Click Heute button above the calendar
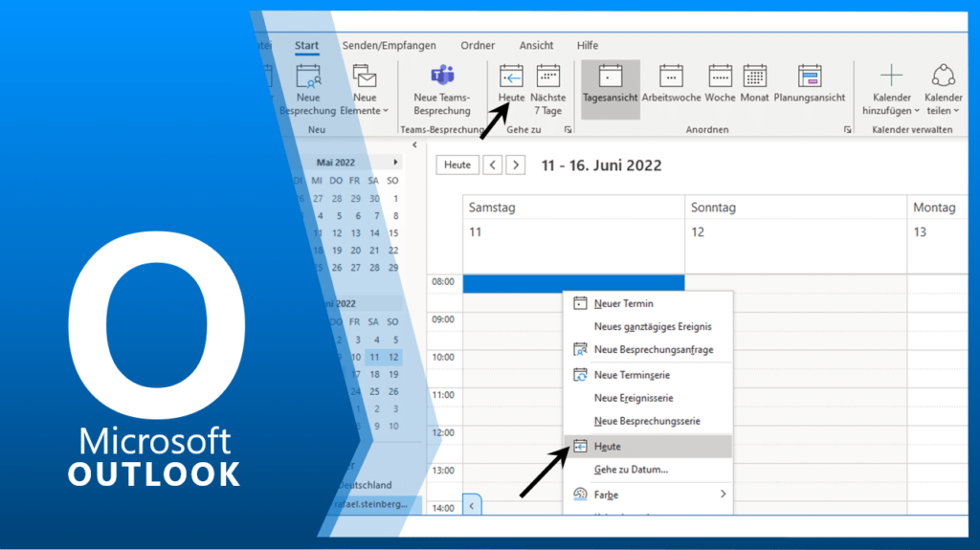The width and height of the screenshot is (980, 550). pyautogui.click(x=457, y=165)
